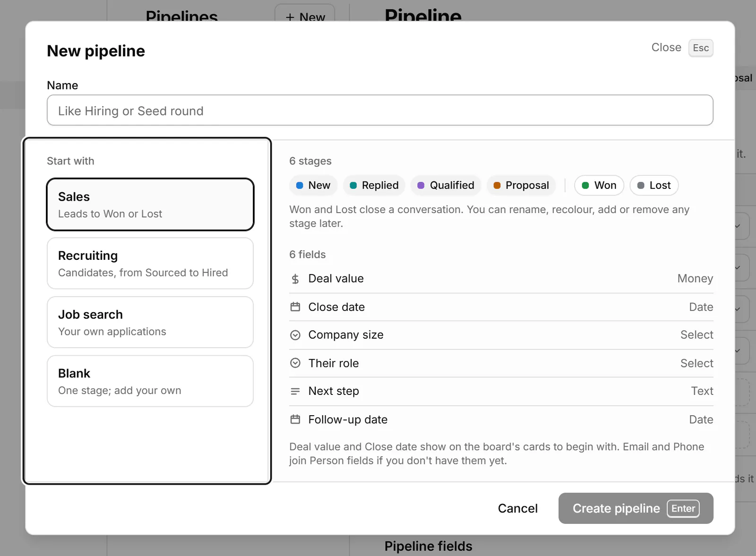Click the Deal value field name
Image resolution: width=756 pixels, height=556 pixels.
pos(336,279)
